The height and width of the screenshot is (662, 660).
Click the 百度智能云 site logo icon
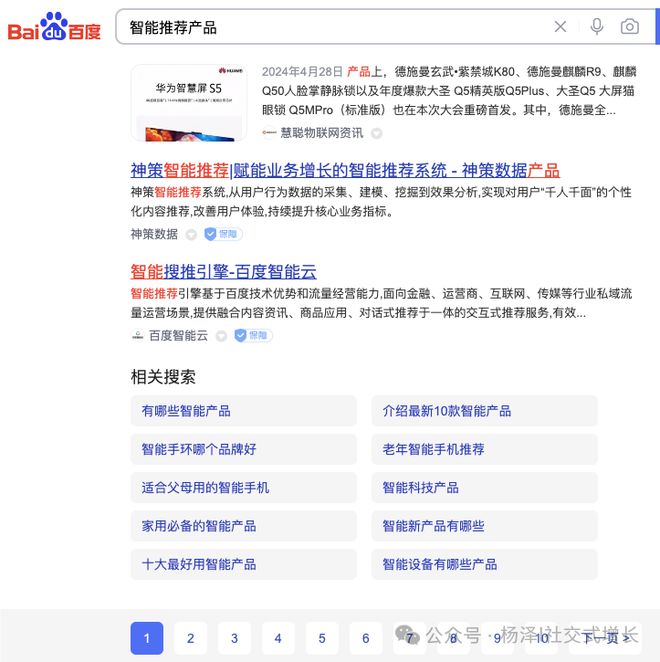(138, 336)
